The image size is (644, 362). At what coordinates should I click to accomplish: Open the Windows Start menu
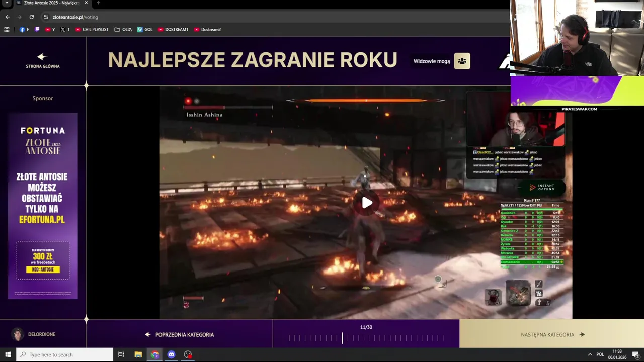(x=8, y=354)
